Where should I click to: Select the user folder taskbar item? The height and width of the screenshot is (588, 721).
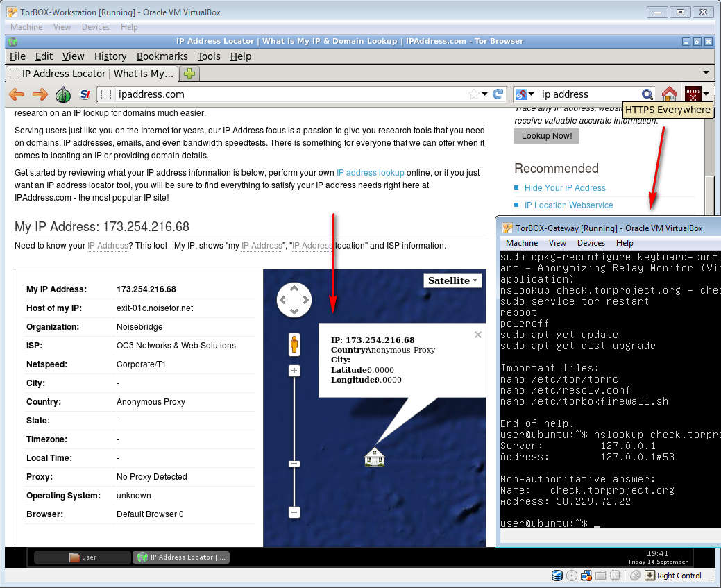(82, 557)
